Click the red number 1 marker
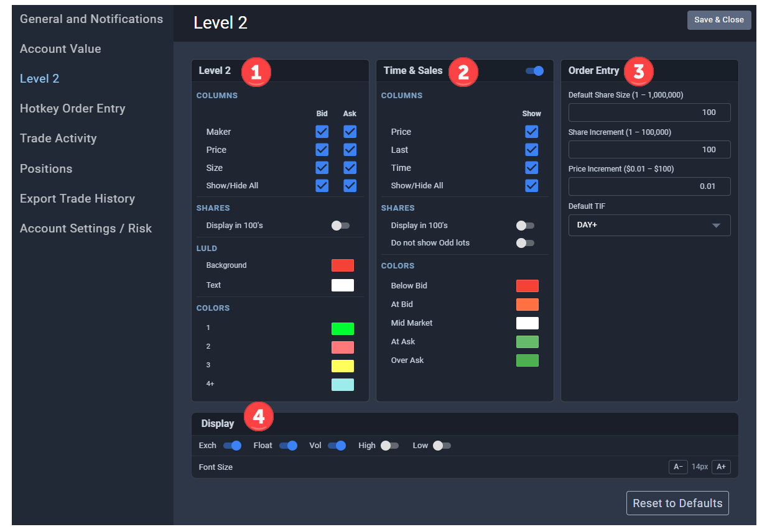The width and height of the screenshot is (762, 532). (256, 71)
